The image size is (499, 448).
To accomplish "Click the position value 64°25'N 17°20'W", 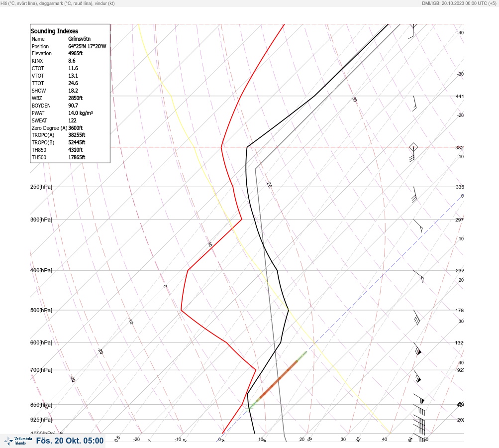I will (x=87, y=46).
